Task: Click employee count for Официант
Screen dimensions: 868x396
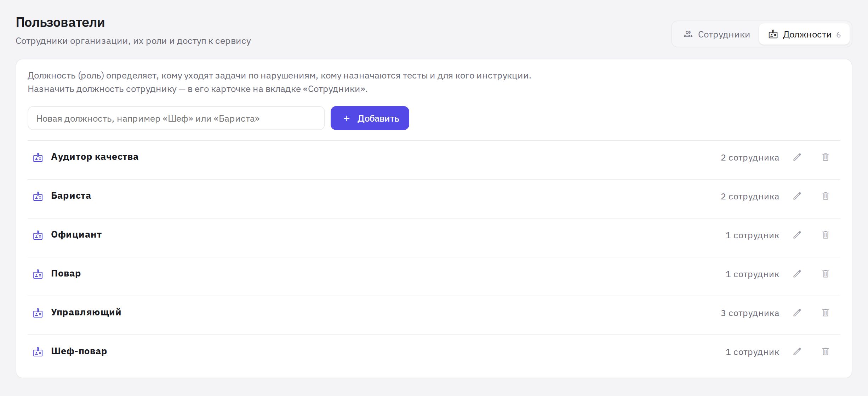Action: 752,235
